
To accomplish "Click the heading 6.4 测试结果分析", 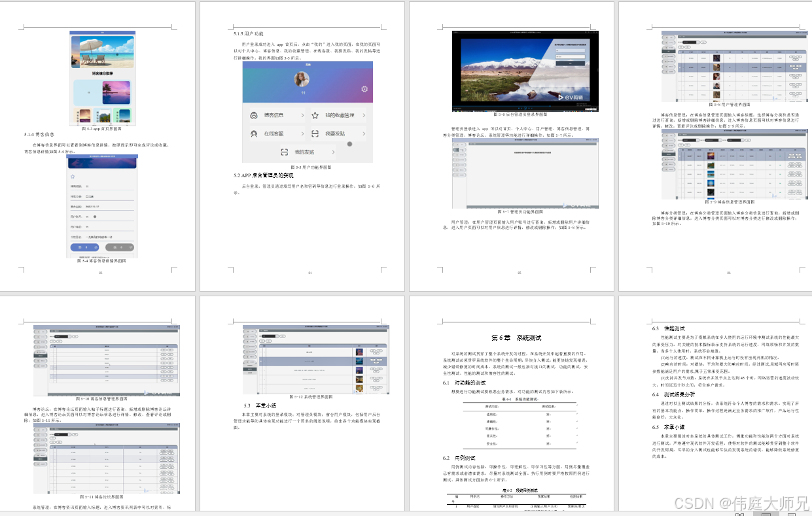I will [673, 394].
